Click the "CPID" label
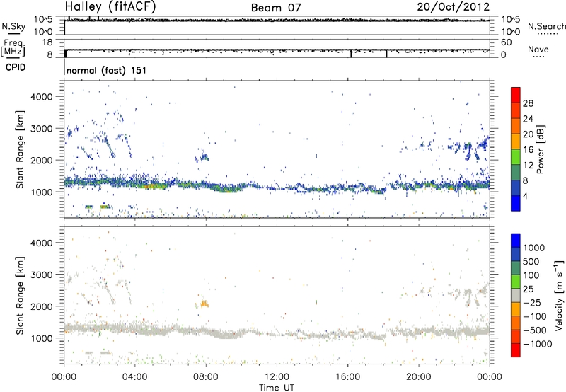The image size is (566, 392). click(16, 67)
